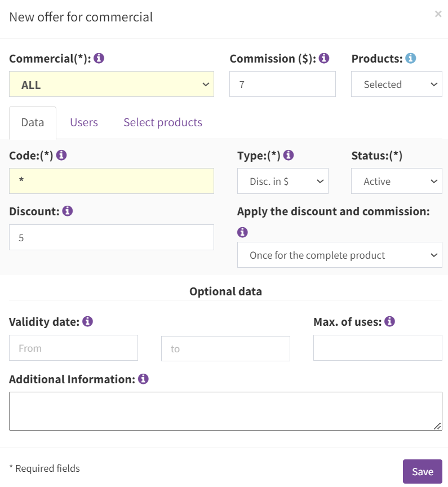Screen dimensions: 448x487
Task: Click the info icon next to Commercial
Action: pyautogui.click(x=99, y=58)
